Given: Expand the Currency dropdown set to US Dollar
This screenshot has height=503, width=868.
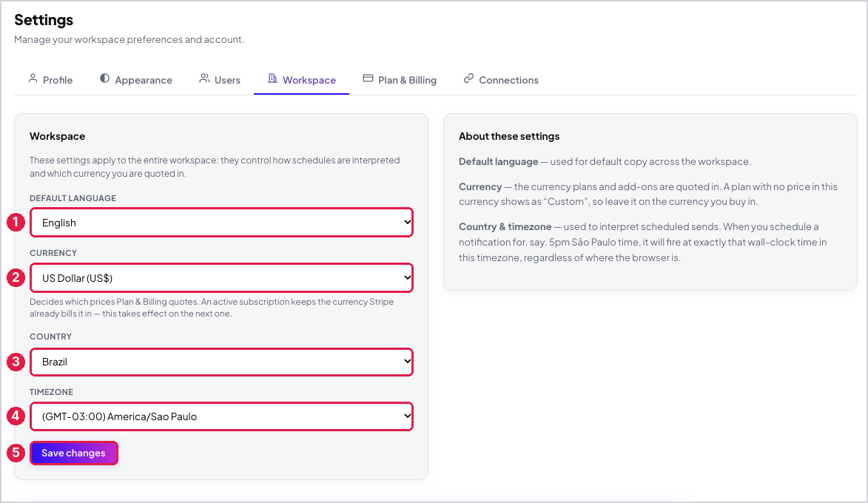Looking at the screenshot, I should 221,278.
